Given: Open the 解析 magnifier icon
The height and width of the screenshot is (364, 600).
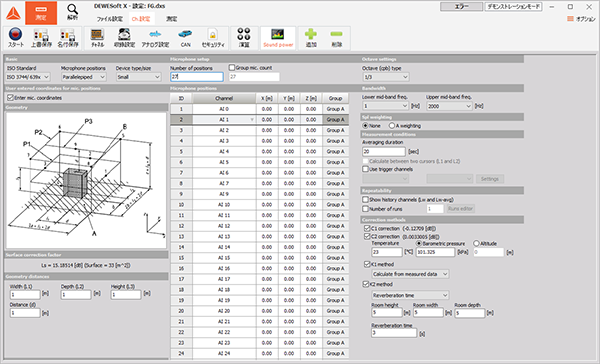Looking at the screenshot, I should pos(72,12).
